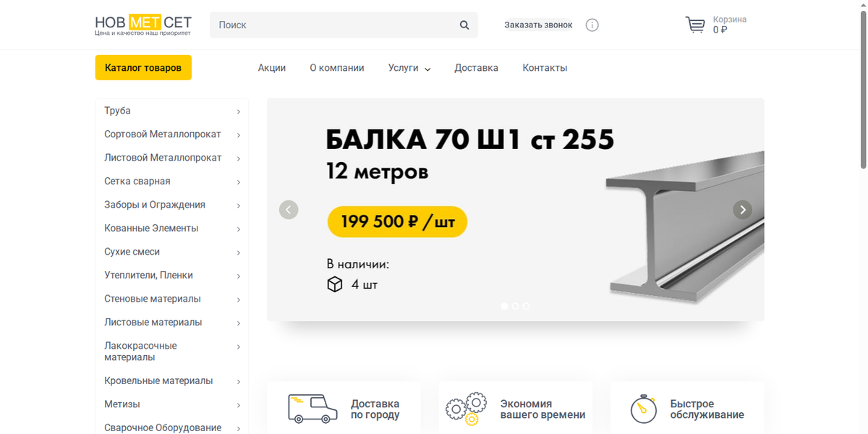This screenshot has width=868, height=434.
Task: Click the 199 500 ₽/шт price button
Action: 397,221
